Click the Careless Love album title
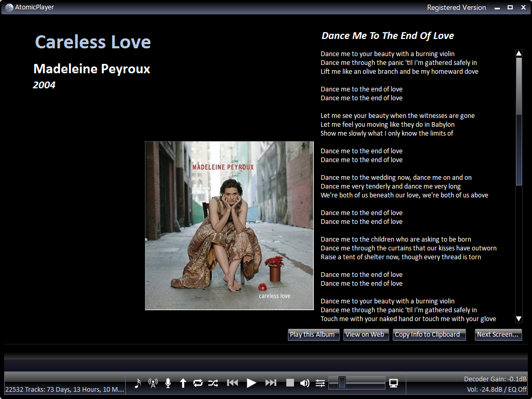The height and width of the screenshot is (399, 532). point(93,42)
